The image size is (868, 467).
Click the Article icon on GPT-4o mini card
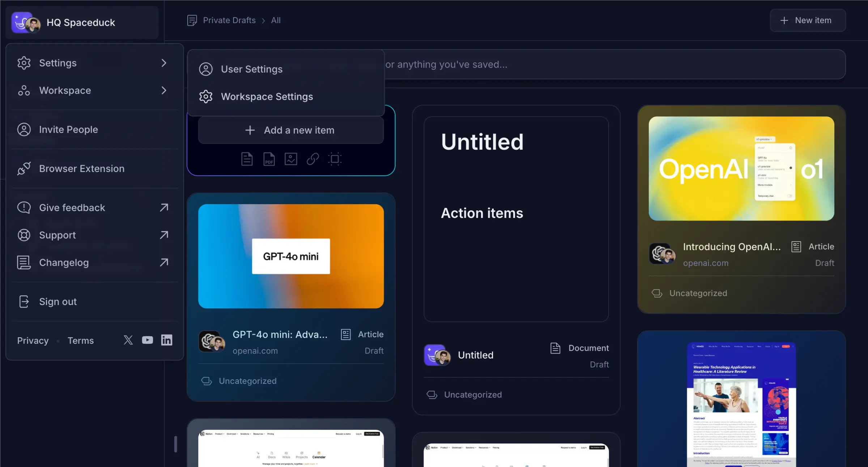[x=346, y=334]
